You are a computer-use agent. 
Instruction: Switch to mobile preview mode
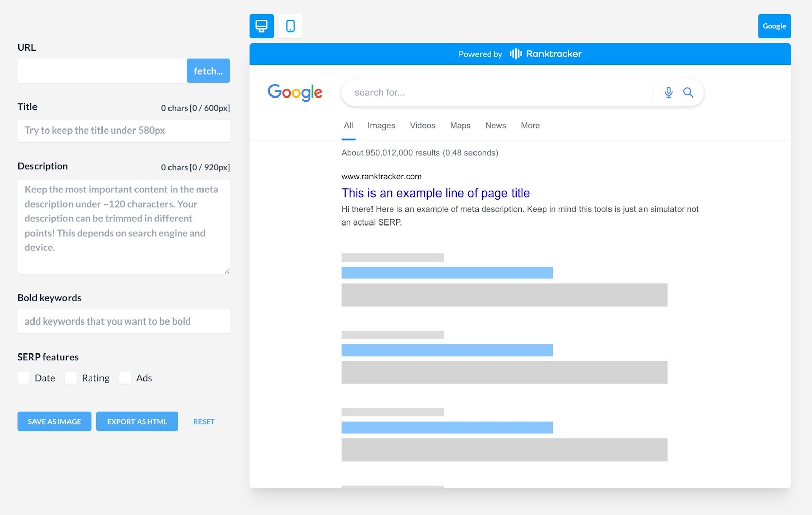pos(290,25)
